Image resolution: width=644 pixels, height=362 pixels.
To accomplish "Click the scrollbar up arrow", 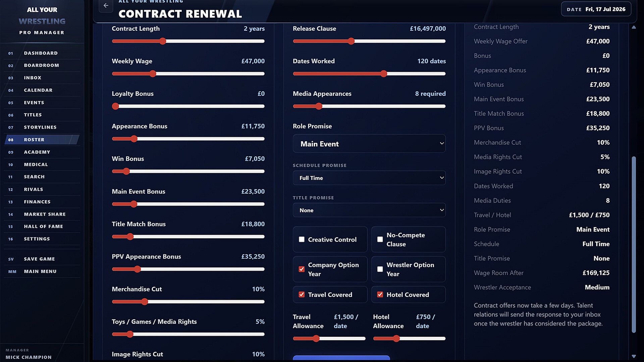I will click(x=634, y=27).
